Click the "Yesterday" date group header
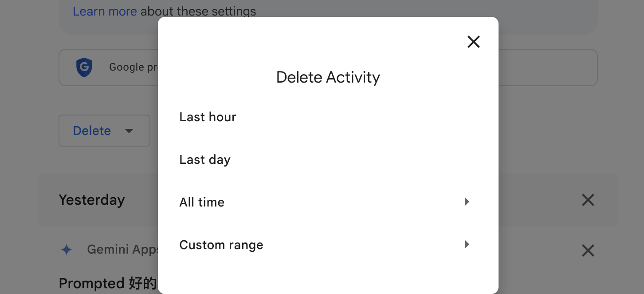The width and height of the screenshot is (644, 294). tap(92, 200)
